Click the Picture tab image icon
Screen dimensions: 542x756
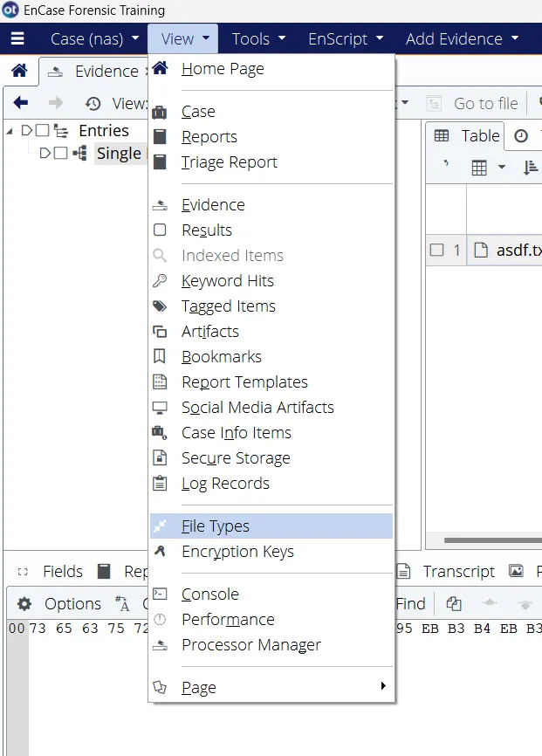tap(516, 571)
